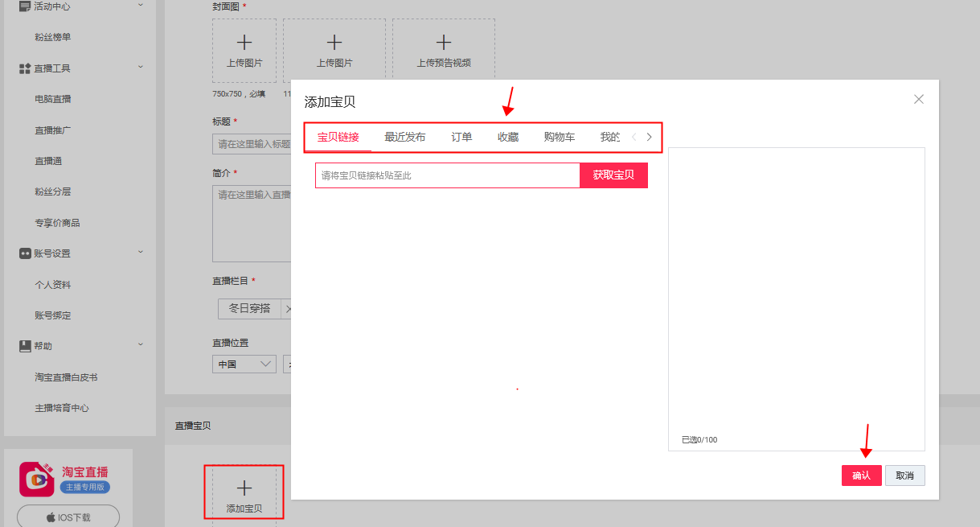The width and height of the screenshot is (980, 527).
Task: Click the 活动中心 sidebar icon
Action: tap(25, 6)
